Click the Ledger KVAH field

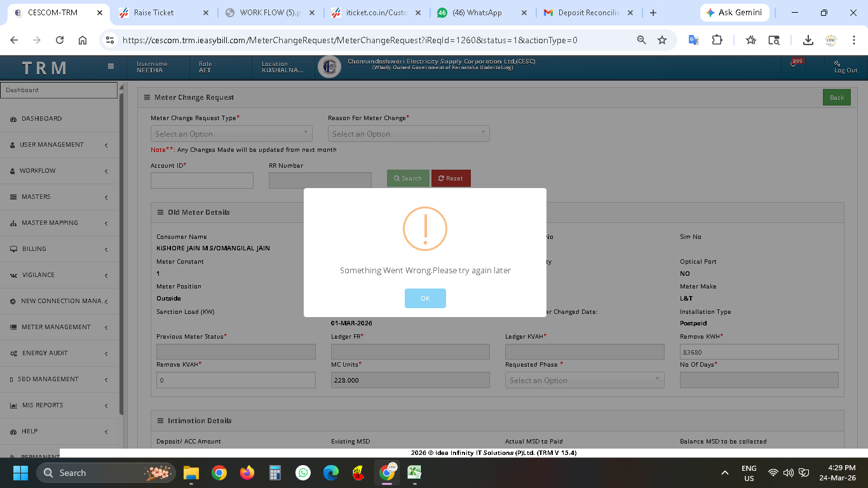click(585, 352)
